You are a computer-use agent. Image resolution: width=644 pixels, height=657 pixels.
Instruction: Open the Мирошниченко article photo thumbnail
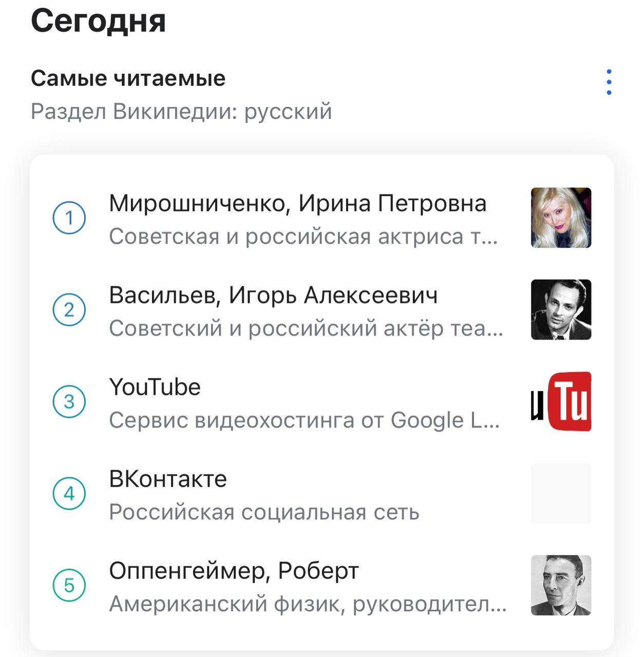coord(561,218)
